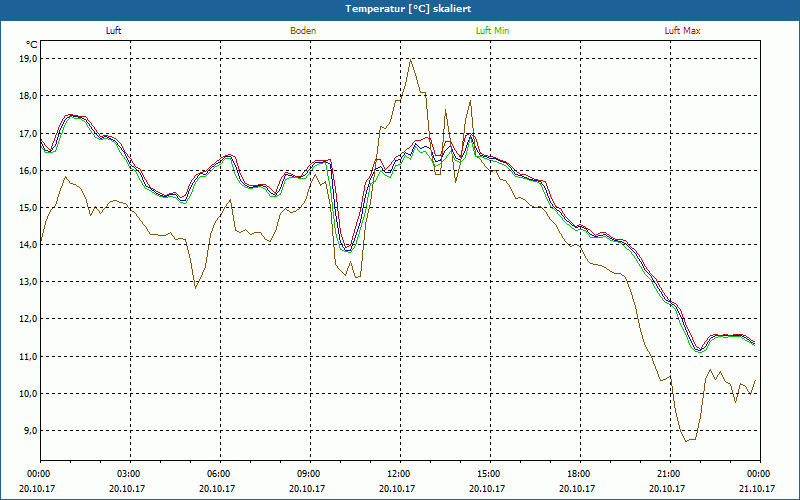
Task: Click the 15:00 time axis label
Action: coord(491,474)
